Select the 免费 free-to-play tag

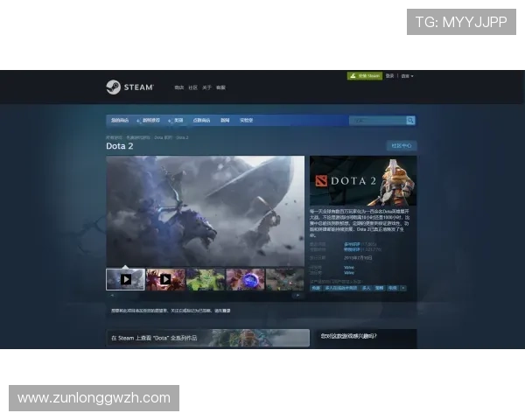coord(316,288)
